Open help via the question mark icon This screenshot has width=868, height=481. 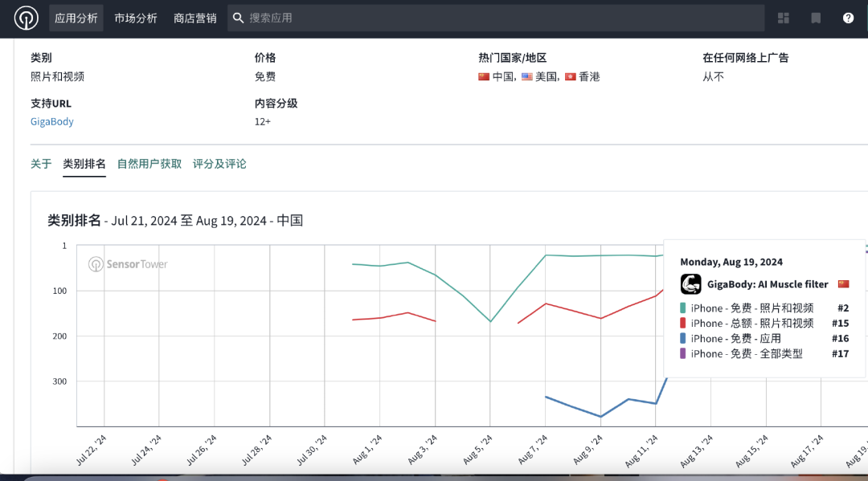pyautogui.click(x=848, y=18)
